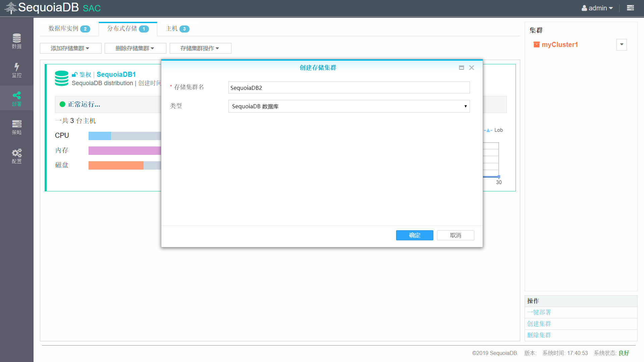Toggle the Lob legend series
This screenshot has width=644, height=362.
(493, 130)
